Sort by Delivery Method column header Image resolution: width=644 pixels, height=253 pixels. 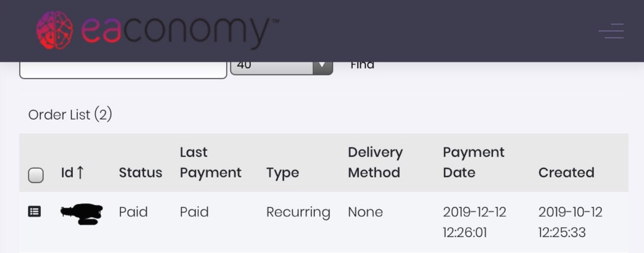tap(375, 162)
